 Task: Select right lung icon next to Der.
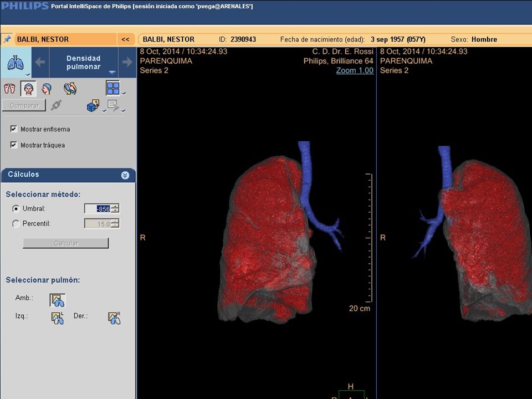click(114, 318)
